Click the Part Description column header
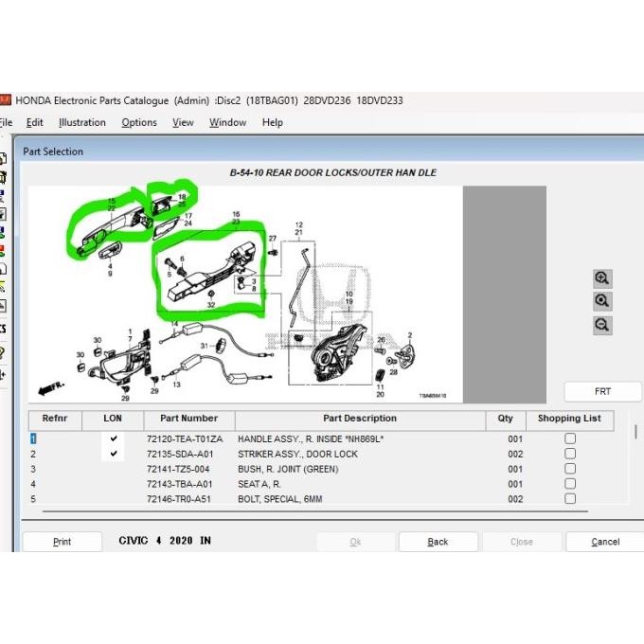Screen dimensions: 644x644 point(360,420)
